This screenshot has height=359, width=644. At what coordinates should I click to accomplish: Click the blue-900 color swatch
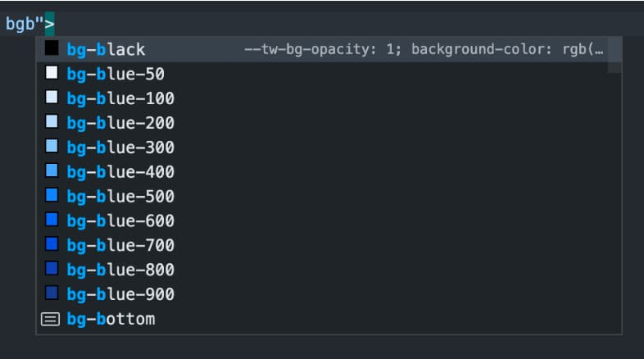pos(52,293)
